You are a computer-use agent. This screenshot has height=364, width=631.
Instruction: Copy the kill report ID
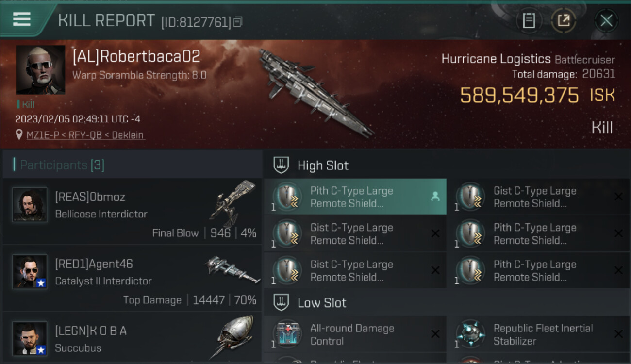coord(238,22)
